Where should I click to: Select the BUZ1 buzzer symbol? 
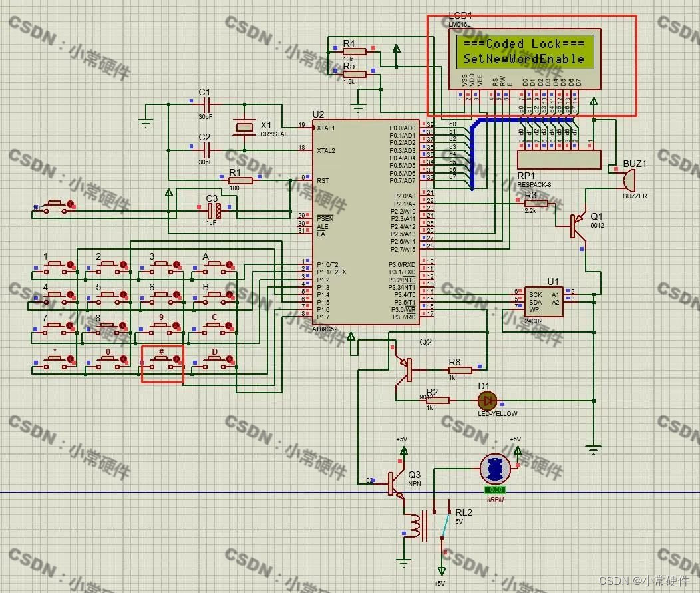[x=629, y=180]
